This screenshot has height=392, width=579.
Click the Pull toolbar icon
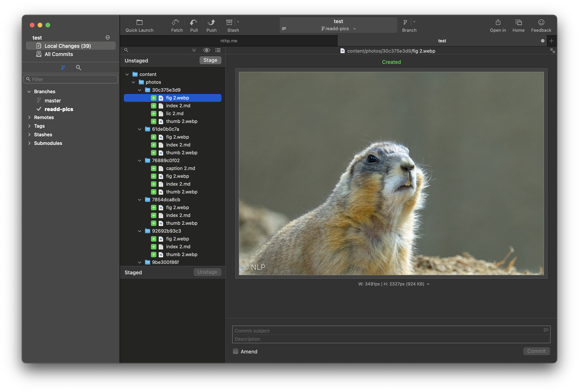pyautogui.click(x=194, y=23)
